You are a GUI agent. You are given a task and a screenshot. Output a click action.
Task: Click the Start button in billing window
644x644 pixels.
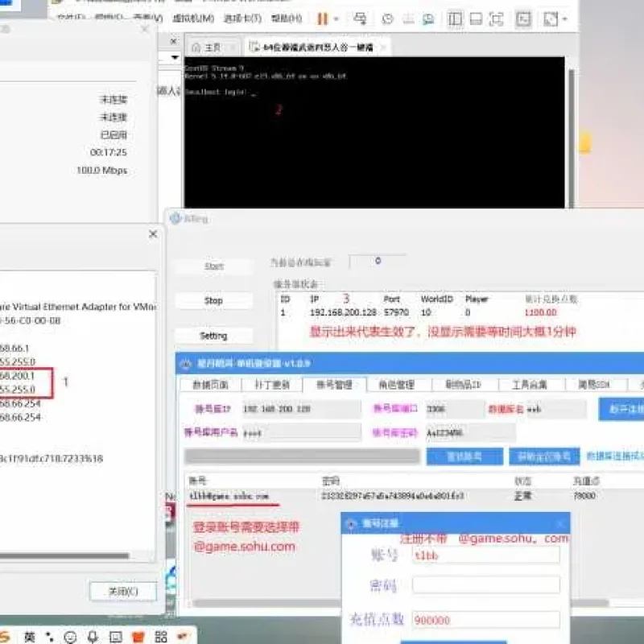[x=214, y=266]
